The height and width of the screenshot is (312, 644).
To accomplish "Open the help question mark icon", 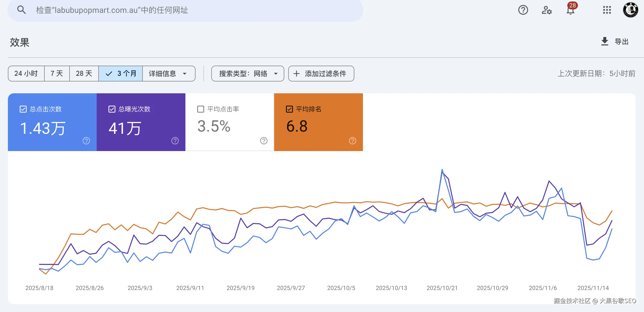I will pyautogui.click(x=523, y=10).
